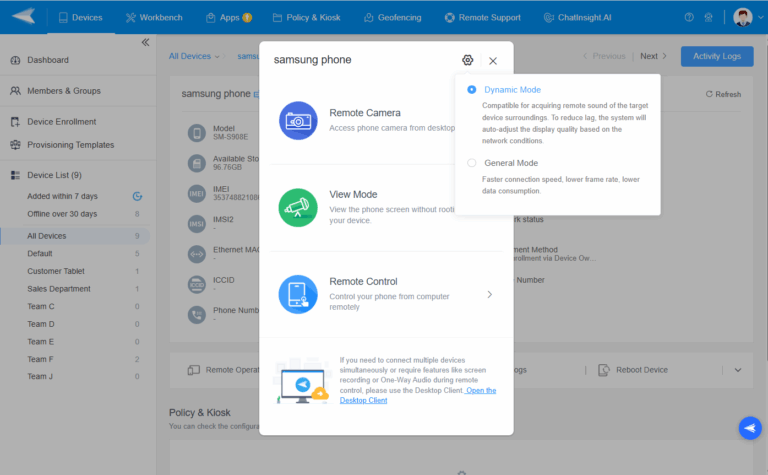
Task: Click the Desktop Client illustration thumbnail
Action: click(302, 382)
